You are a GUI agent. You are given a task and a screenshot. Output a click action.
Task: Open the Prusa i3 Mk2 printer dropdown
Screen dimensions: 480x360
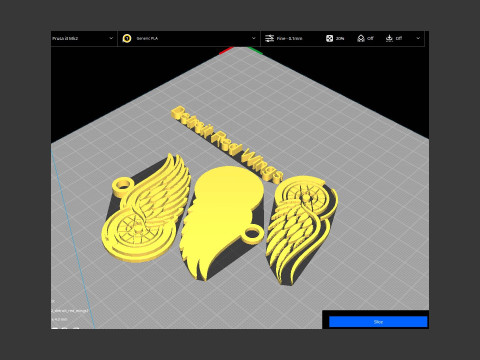[x=83, y=38]
